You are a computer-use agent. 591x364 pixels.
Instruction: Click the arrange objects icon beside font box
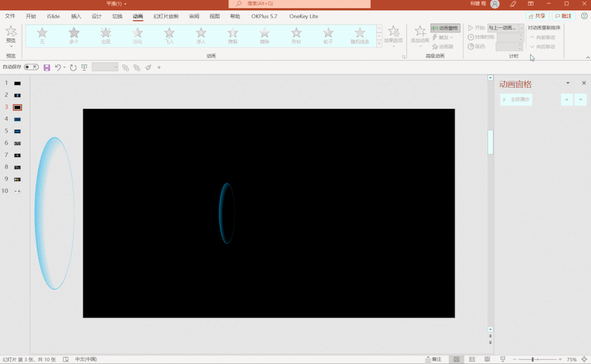(125, 67)
